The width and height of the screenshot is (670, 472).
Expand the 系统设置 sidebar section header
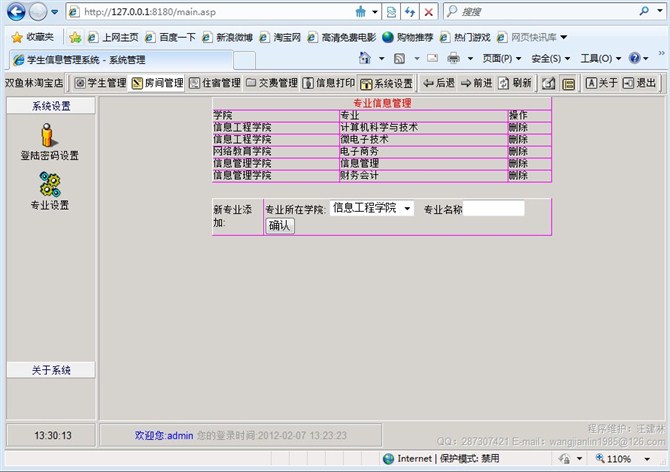click(51, 106)
